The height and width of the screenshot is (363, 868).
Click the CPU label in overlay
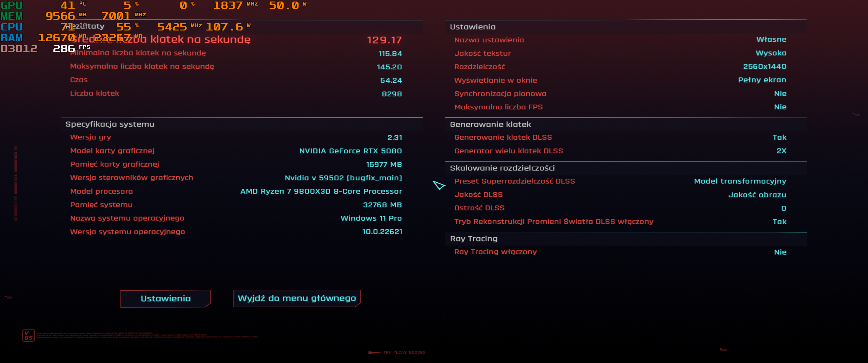[x=11, y=27]
